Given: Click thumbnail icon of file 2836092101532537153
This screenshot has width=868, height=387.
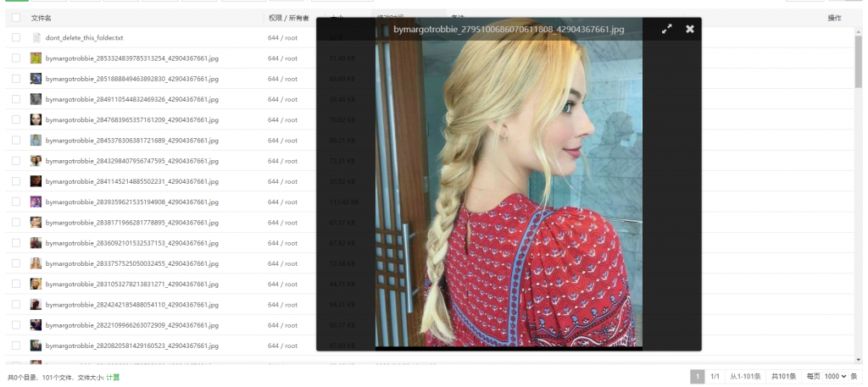Looking at the screenshot, I should 36,243.
